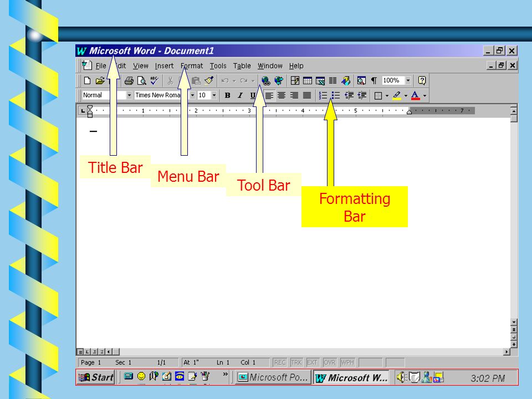Viewport: 532px width, 399px height.
Task: Click the Undo arrow icon
Action: (x=224, y=80)
